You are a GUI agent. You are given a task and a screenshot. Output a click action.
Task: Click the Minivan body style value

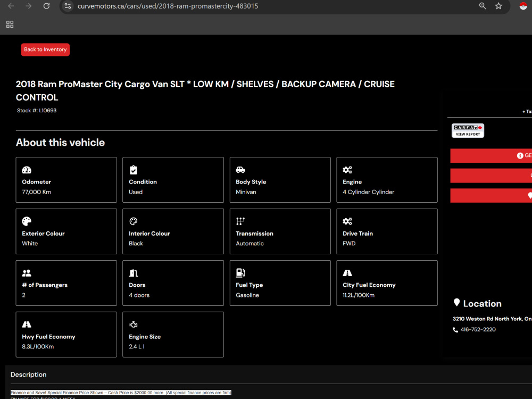[x=246, y=192]
